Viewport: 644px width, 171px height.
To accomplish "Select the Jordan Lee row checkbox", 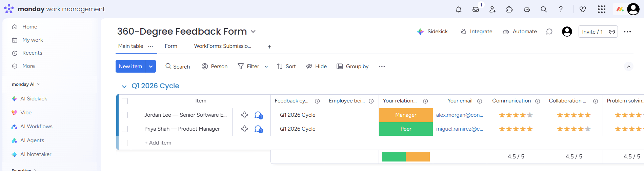I will point(125,115).
